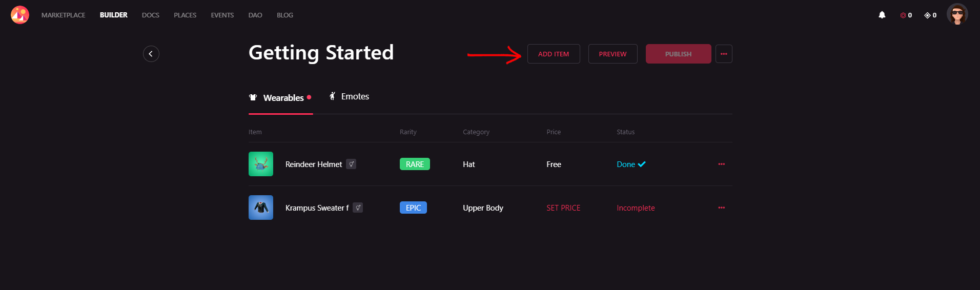Screen dimensions: 980x290
Task: Open collection more options menu next to Publish
Action: pos(724,54)
